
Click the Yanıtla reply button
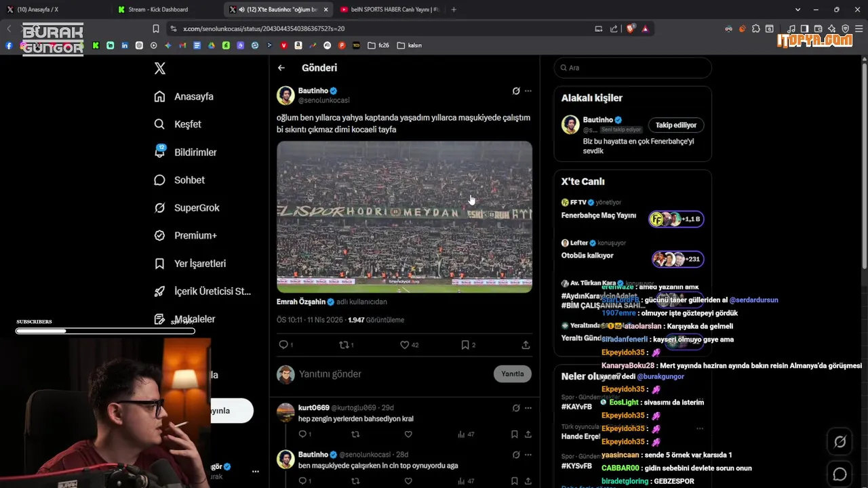tap(513, 373)
